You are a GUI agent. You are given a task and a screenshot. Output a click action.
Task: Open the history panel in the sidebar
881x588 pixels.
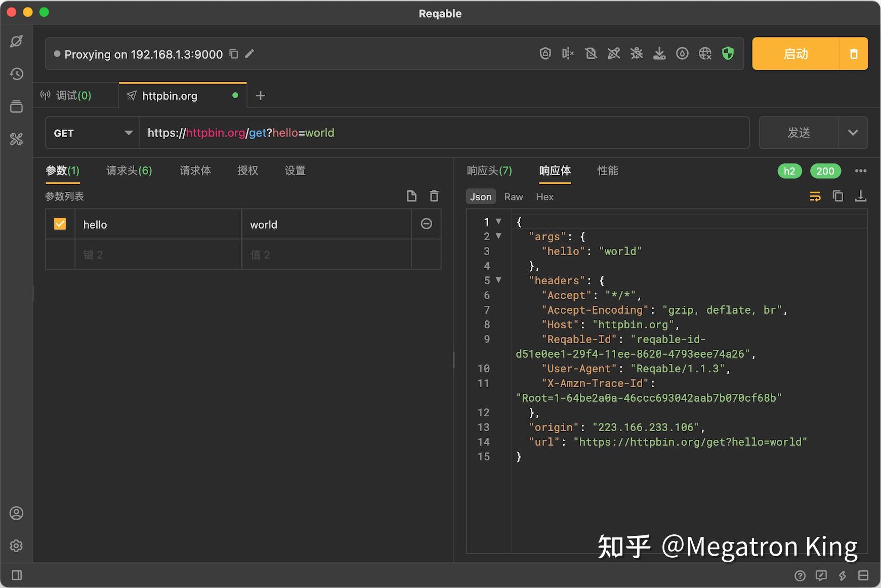point(17,74)
